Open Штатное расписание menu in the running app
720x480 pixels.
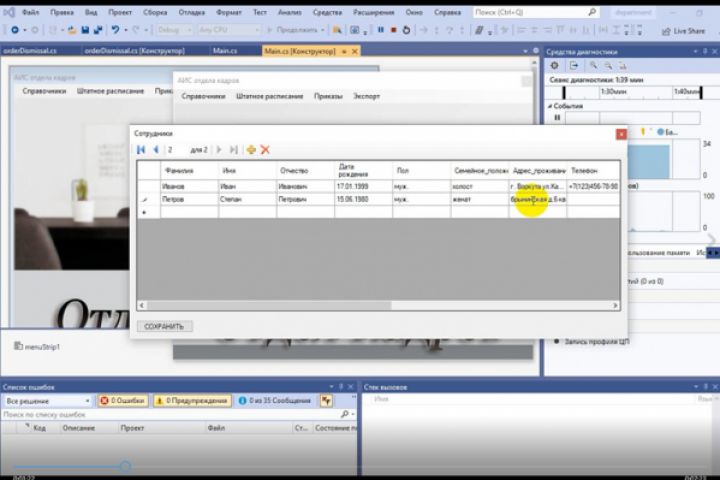pos(270,96)
